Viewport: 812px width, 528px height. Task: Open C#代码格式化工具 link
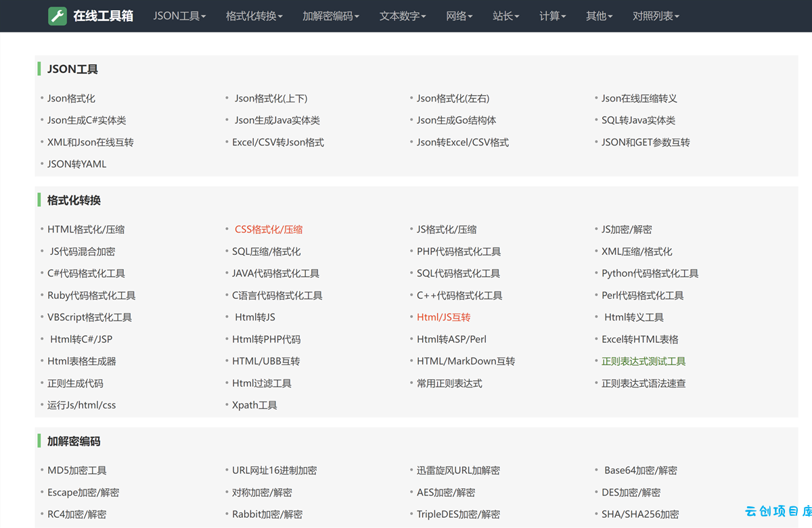click(x=86, y=274)
